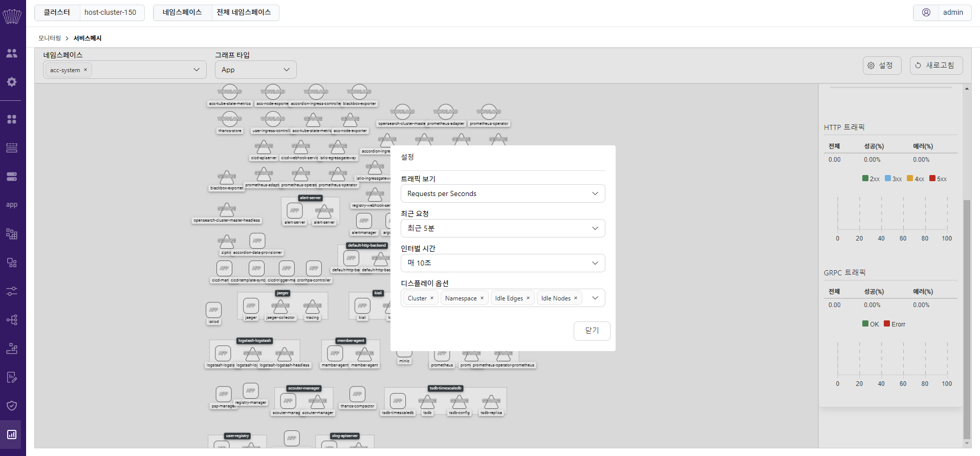Viewport: 980px width, 456px height.
Task: Select the four-squares dashboard sidebar icon
Action: point(12,119)
